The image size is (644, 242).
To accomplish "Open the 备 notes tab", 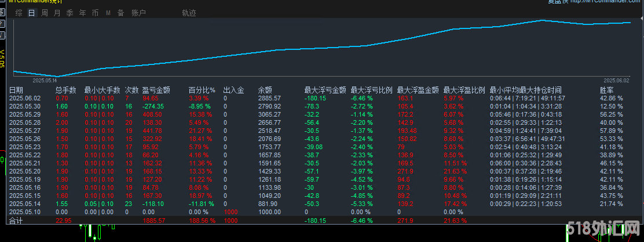I will (120, 13).
